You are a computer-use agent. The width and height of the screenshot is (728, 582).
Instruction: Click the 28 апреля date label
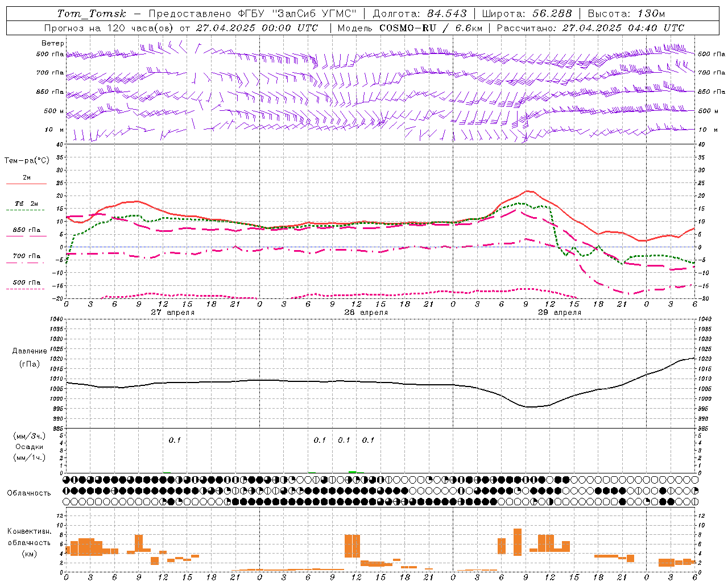tap(366, 313)
